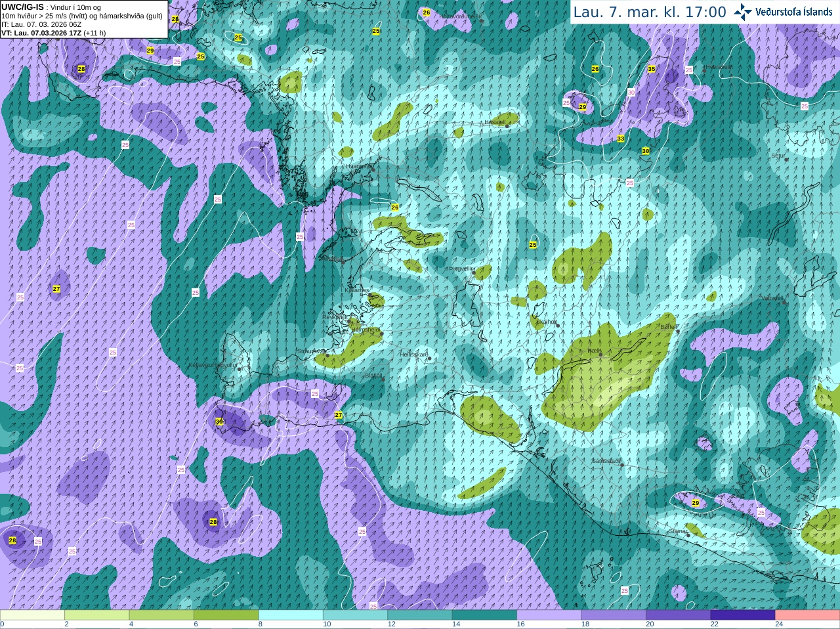Viewport: 840px width, 629px height.
Task: Pick the pink above-24 m/s legend swatch
Action: pyautogui.click(x=808, y=615)
